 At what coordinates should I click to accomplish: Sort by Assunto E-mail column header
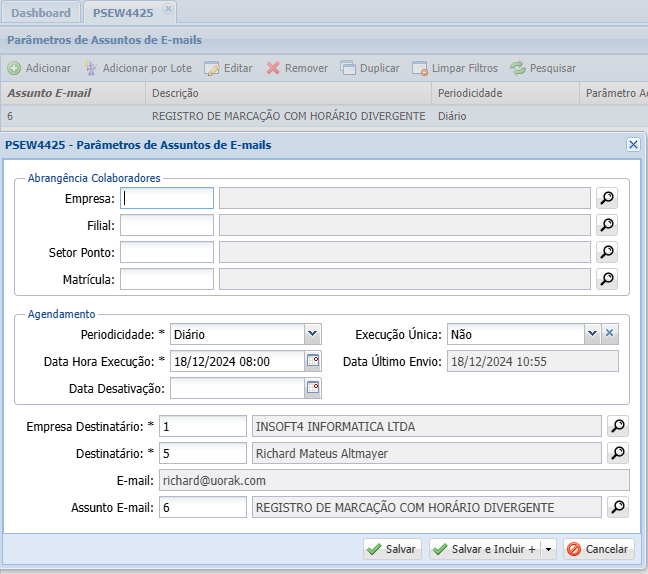pyautogui.click(x=73, y=93)
